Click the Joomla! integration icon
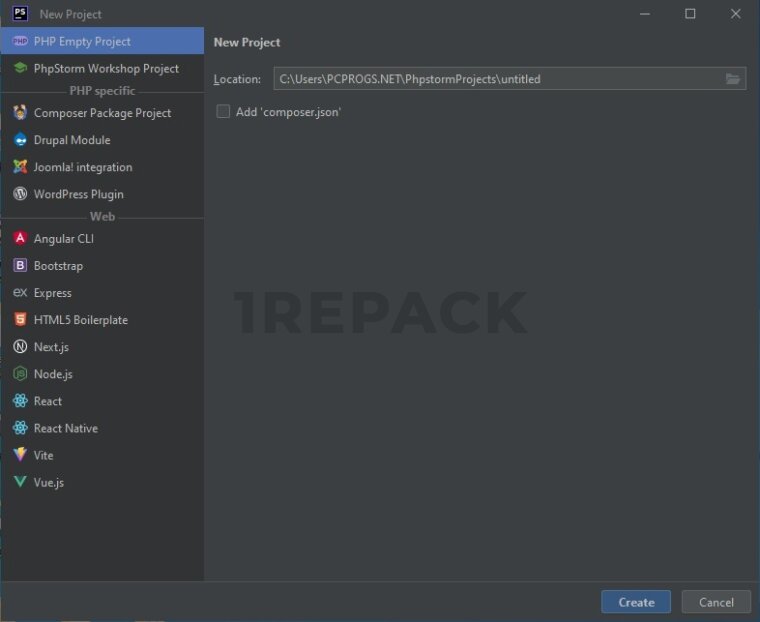 (19, 167)
